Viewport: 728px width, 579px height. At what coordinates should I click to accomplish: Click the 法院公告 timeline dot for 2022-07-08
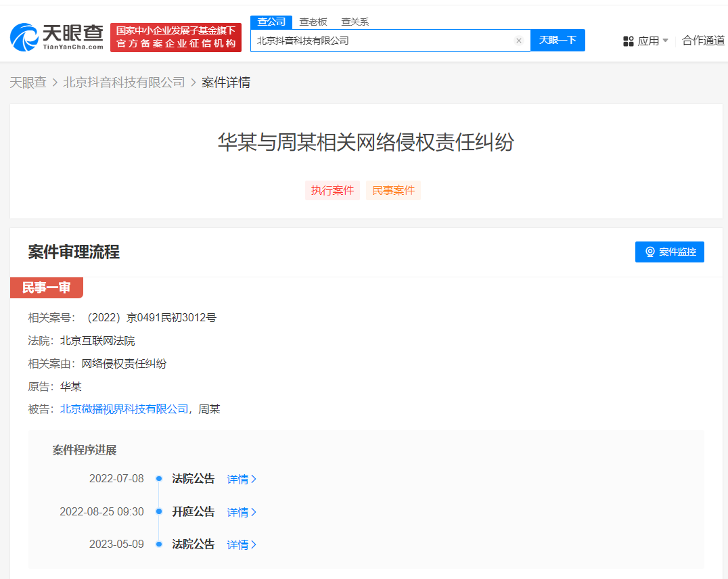tap(159, 478)
